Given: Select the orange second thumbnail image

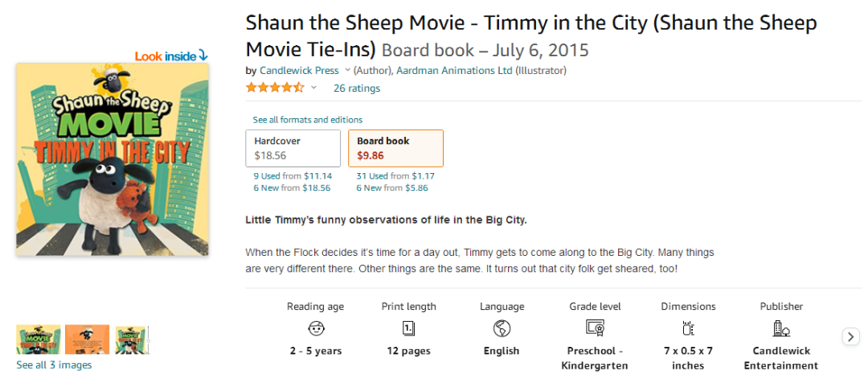Looking at the screenshot, I should click(x=88, y=339).
